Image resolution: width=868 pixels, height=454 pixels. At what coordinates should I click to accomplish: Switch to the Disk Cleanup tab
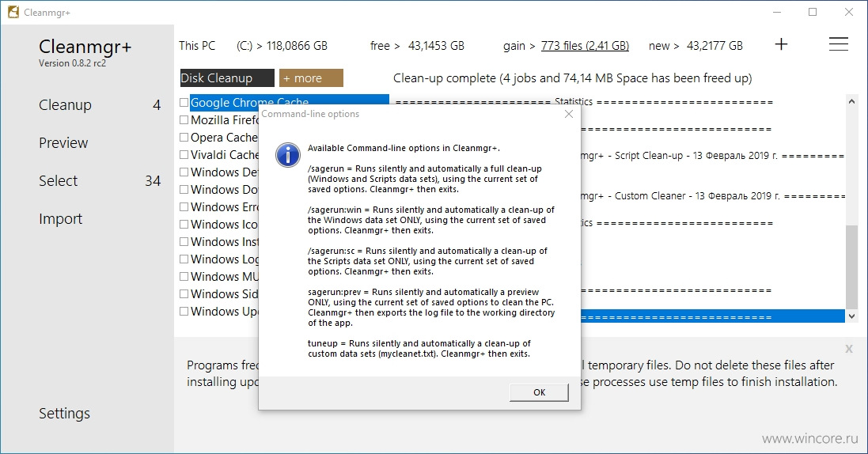tap(227, 78)
